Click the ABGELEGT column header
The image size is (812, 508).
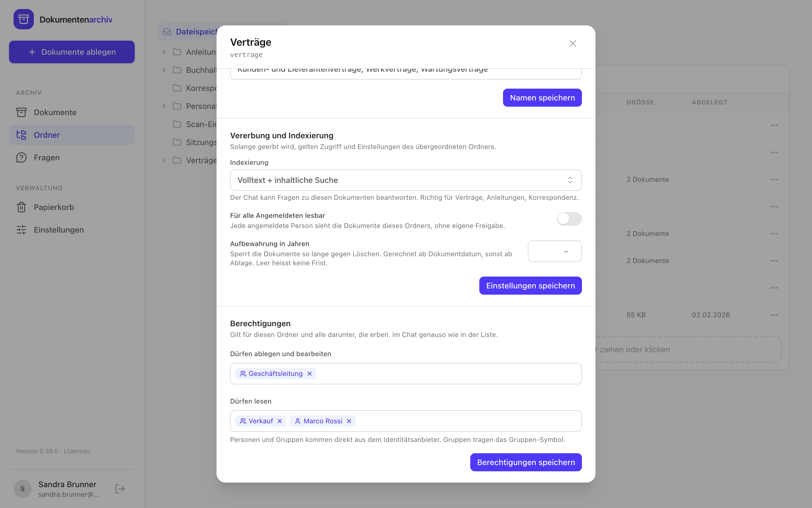point(709,102)
